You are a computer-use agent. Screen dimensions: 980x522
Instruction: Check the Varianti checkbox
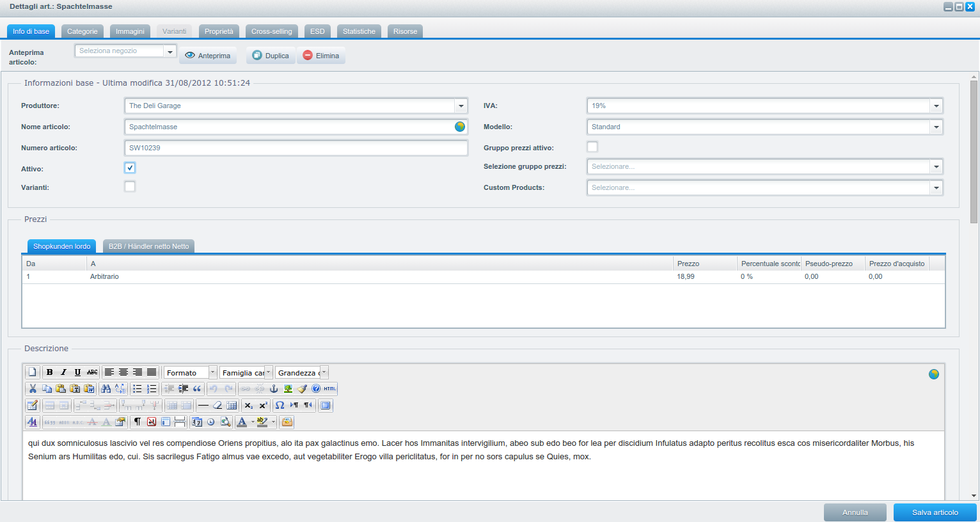[x=130, y=186]
